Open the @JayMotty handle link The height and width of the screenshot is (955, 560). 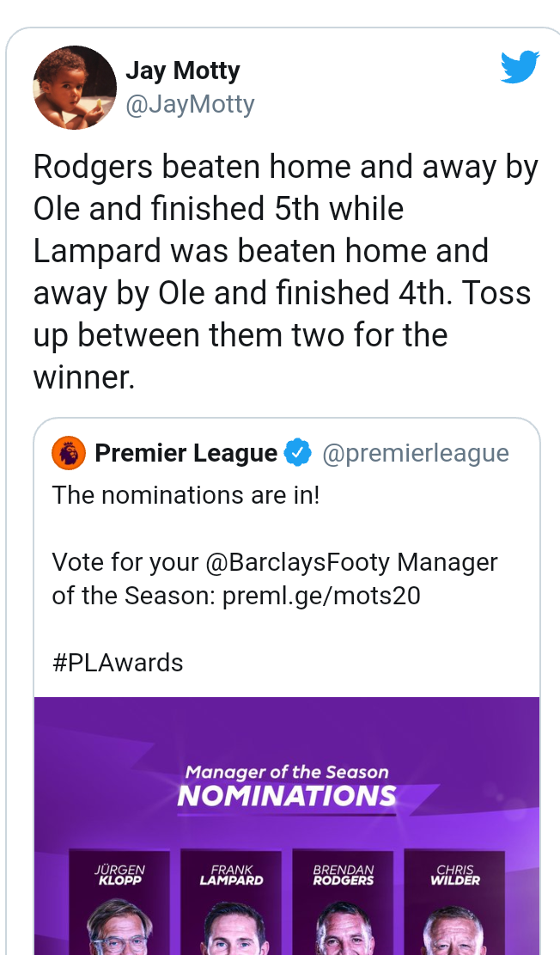coord(190,104)
